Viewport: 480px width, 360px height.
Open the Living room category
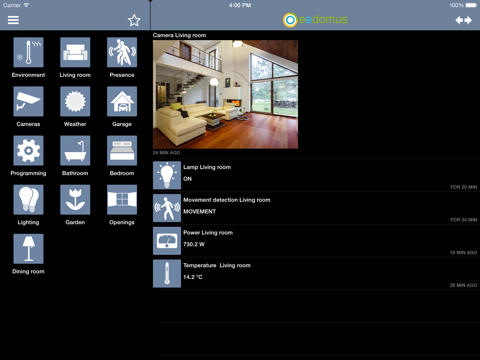click(x=75, y=52)
